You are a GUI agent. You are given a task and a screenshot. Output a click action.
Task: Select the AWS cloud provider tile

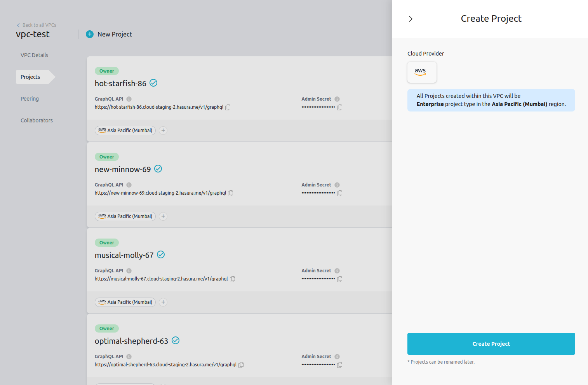tap(422, 72)
